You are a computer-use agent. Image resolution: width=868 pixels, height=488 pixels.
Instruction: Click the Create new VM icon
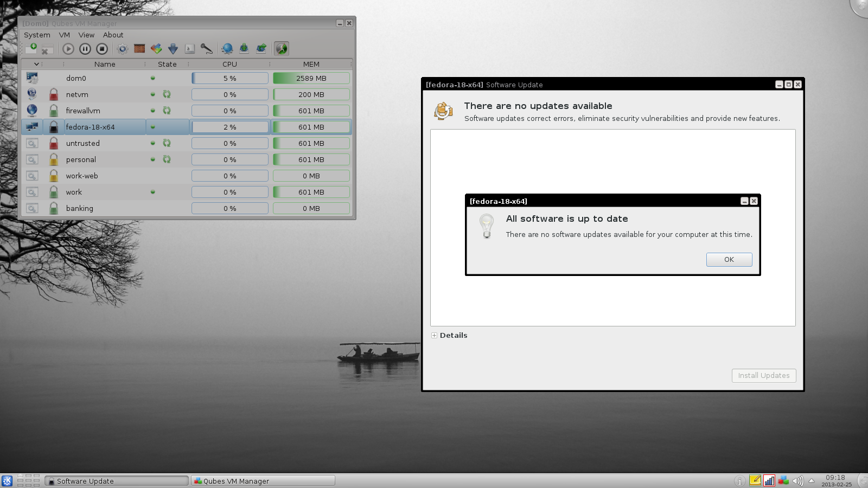pyautogui.click(x=31, y=49)
